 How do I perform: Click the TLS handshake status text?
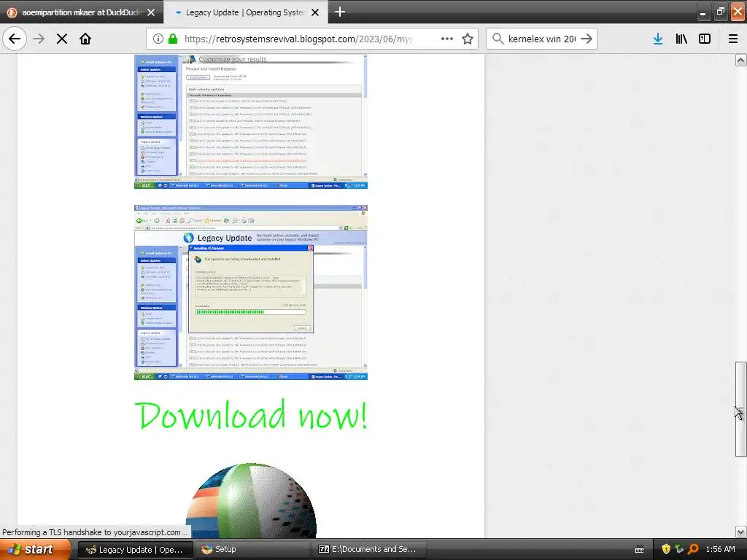pos(95,532)
